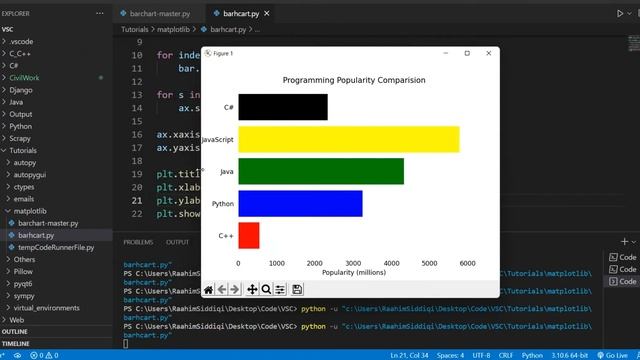Expand the pyqt6 folder
This screenshot has height=360, width=640.
click(x=56, y=284)
